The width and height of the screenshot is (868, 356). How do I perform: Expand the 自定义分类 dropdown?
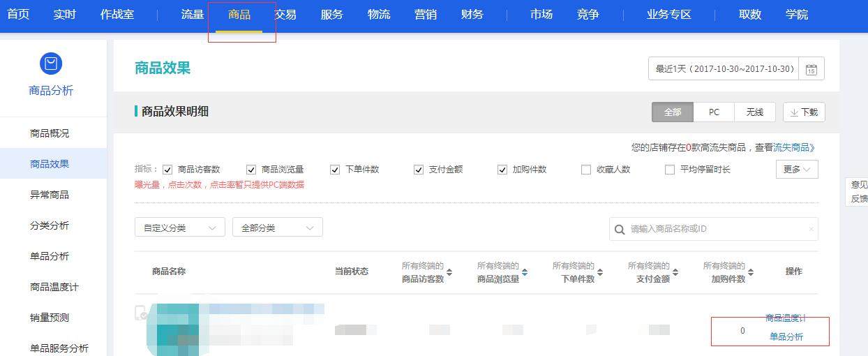pyautogui.click(x=180, y=228)
